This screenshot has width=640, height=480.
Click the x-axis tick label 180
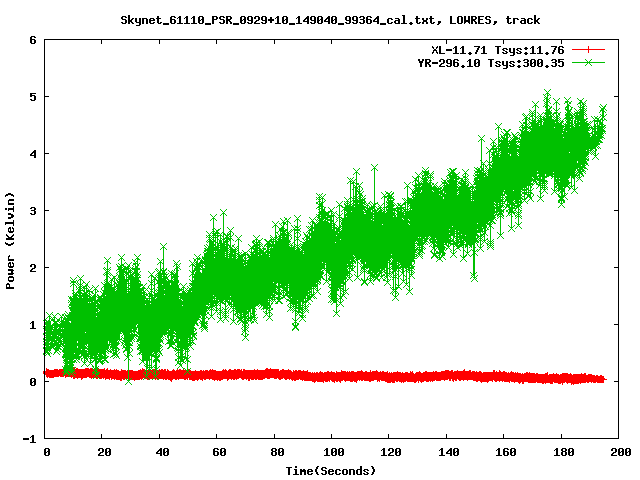(x=562, y=453)
